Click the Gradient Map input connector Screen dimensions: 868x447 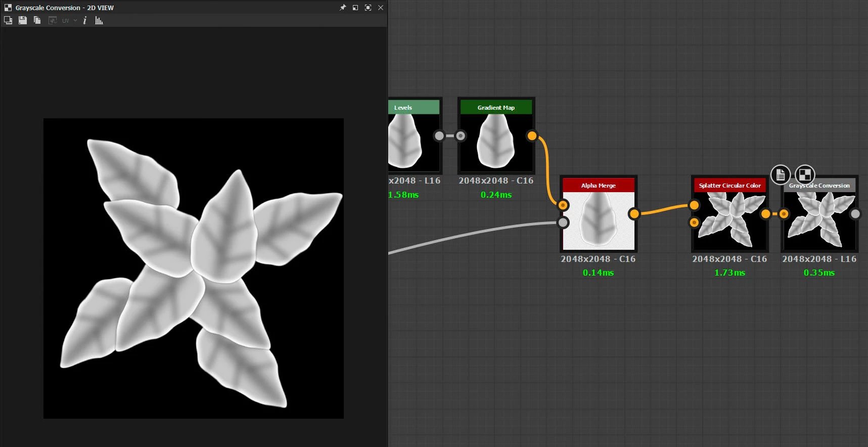[461, 136]
